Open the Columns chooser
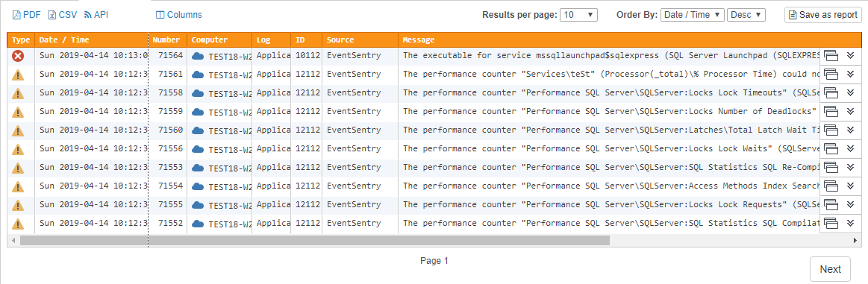The width and height of the screenshot is (868, 284). (179, 15)
